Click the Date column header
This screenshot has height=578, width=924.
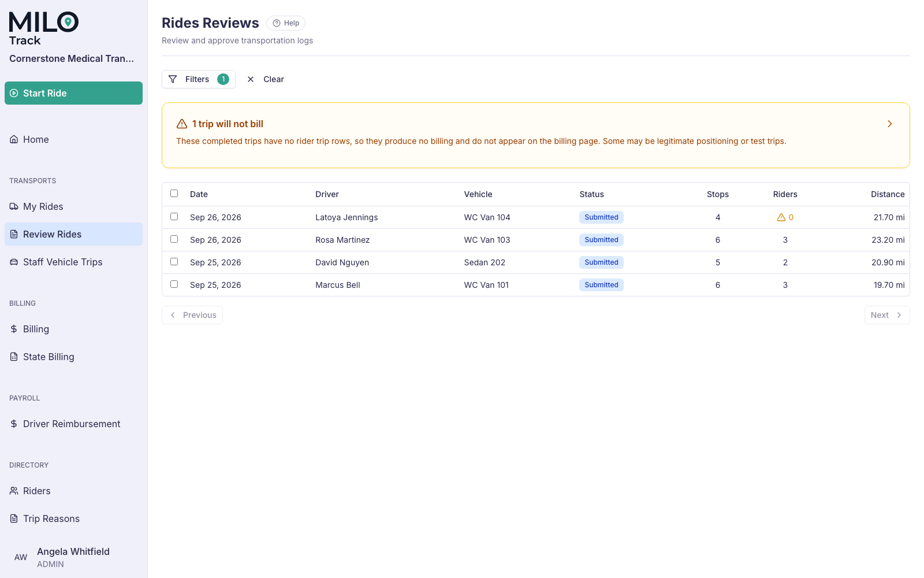click(x=199, y=194)
